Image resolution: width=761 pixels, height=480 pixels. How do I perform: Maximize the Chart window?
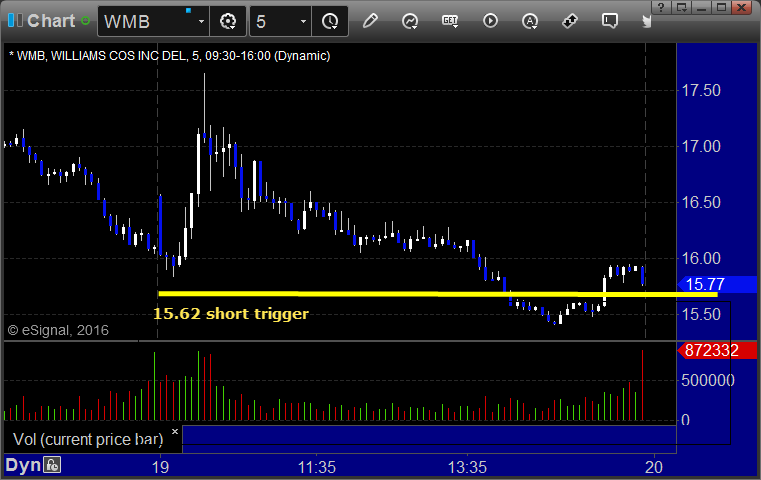point(722,7)
